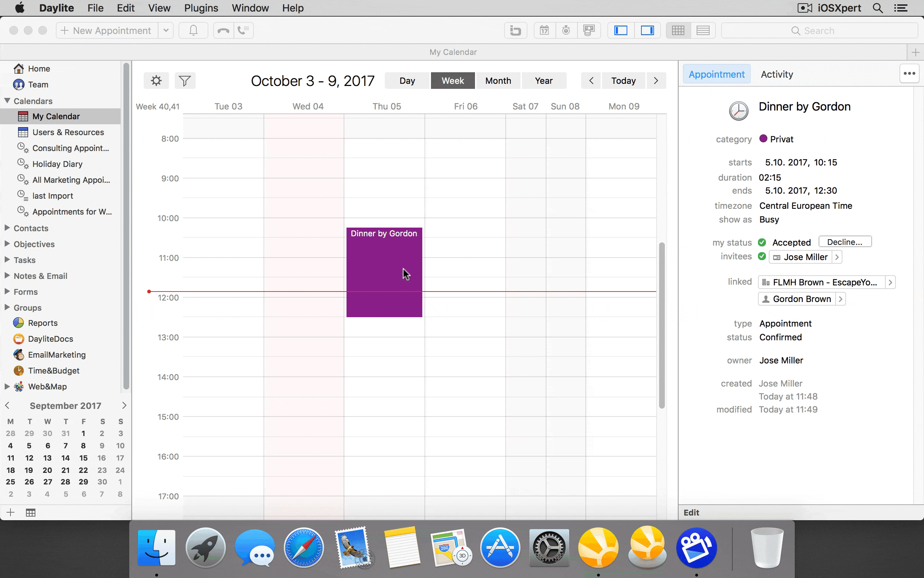Image resolution: width=924 pixels, height=578 pixels.
Task: Open Jose Miller invitee arrow
Action: 837,257
